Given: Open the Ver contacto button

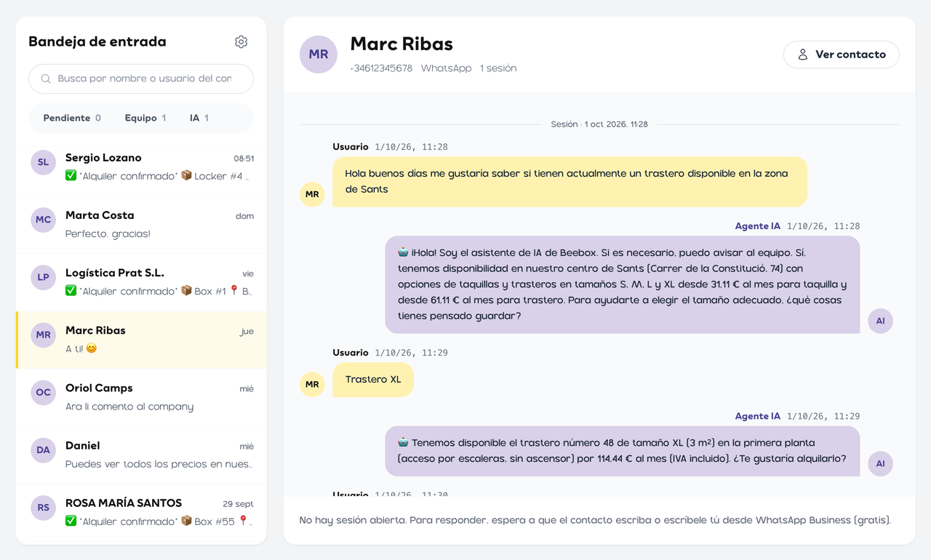Looking at the screenshot, I should (x=841, y=55).
